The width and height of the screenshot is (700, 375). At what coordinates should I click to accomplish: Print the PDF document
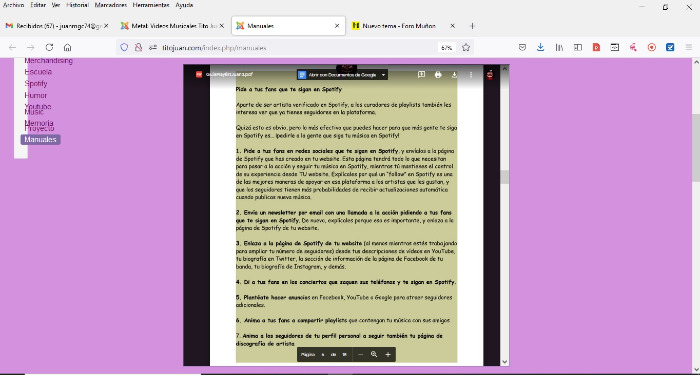[x=438, y=75]
